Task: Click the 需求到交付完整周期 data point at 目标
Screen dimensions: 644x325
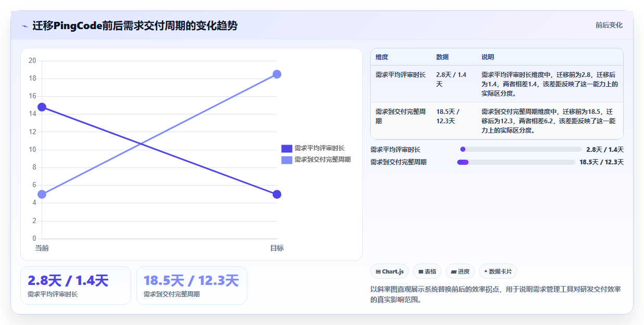Action: pyautogui.click(x=277, y=74)
